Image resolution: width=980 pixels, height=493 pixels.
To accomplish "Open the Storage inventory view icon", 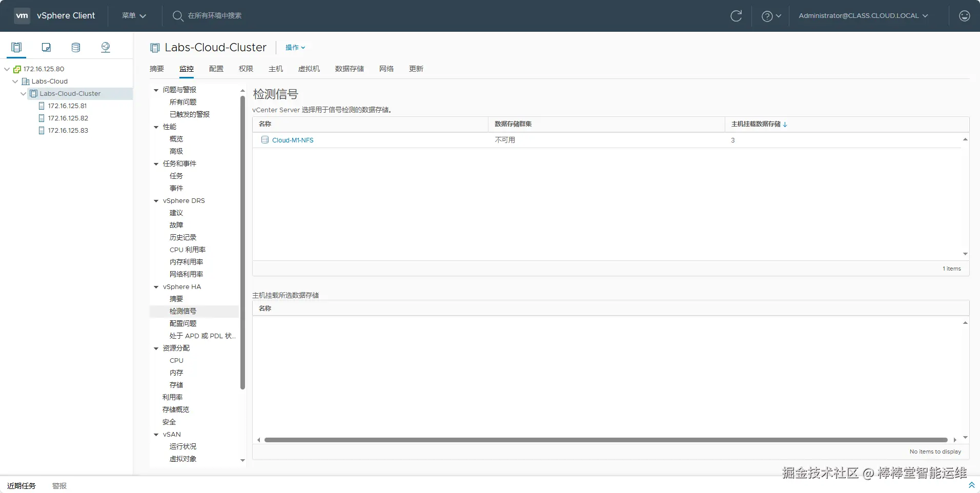I will (x=76, y=48).
